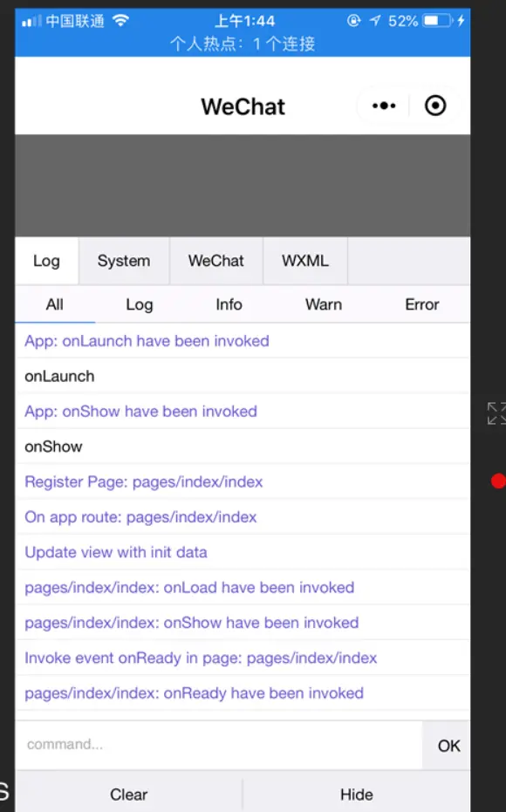Filter entries by Log level
This screenshot has width=506, height=812.
(140, 304)
